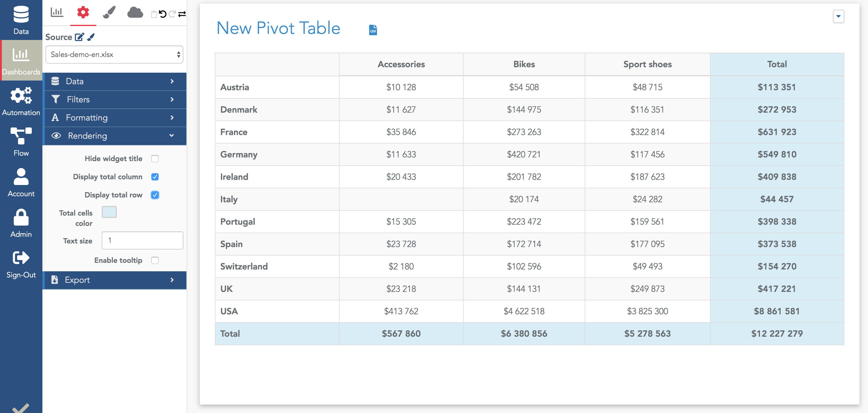Select the Portugal row label
This screenshot has width=868, height=413.
(238, 222)
